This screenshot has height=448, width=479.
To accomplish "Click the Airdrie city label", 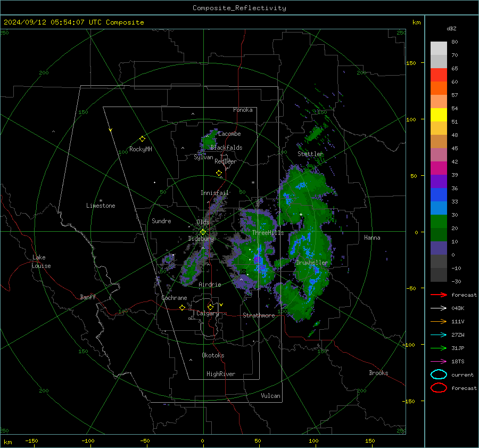I will (x=210, y=284).
